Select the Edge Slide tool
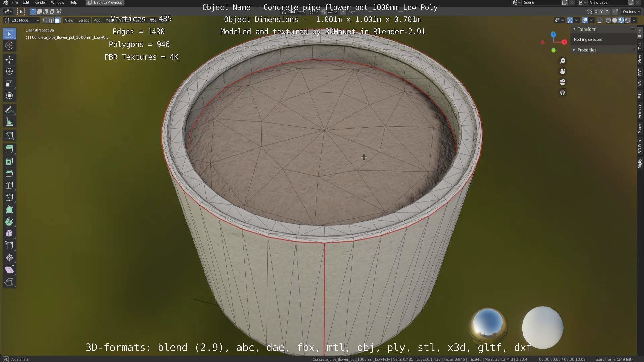 point(9,246)
